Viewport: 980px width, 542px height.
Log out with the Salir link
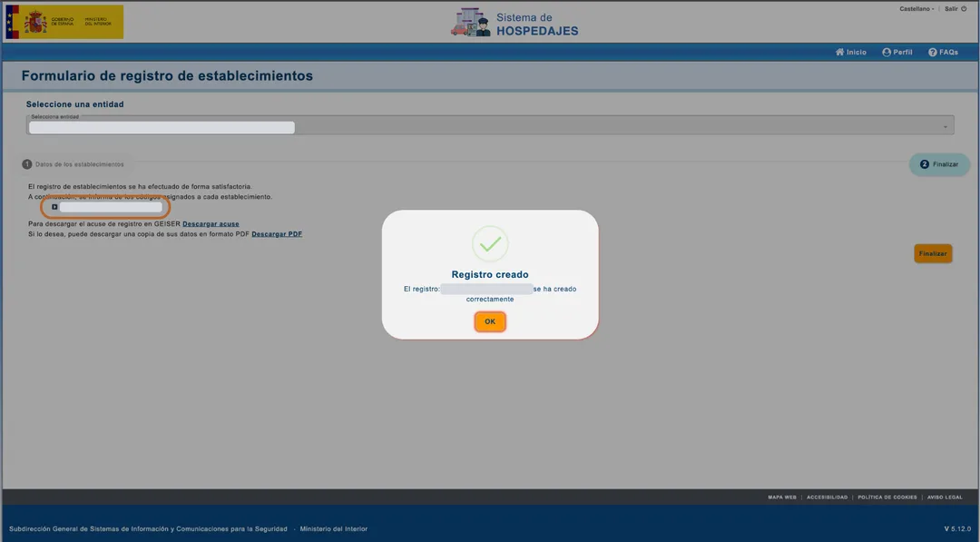tap(955, 9)
